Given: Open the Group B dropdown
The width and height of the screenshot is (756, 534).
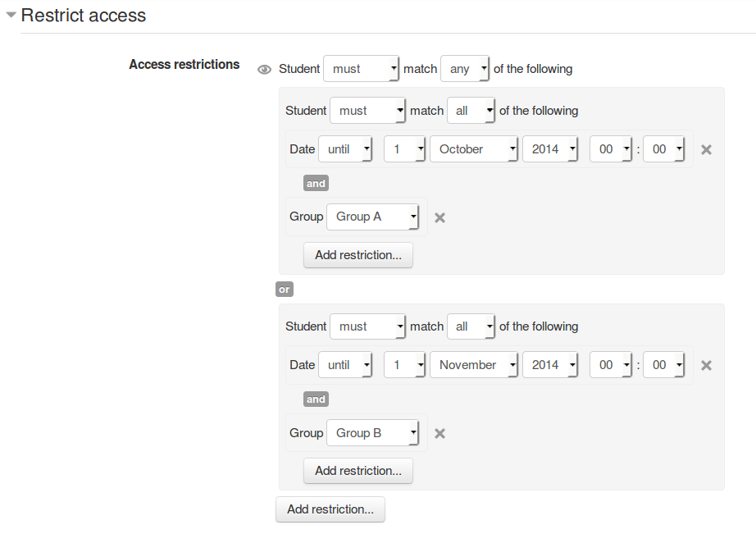Looking at the screenshot, I should coord(373,433).
